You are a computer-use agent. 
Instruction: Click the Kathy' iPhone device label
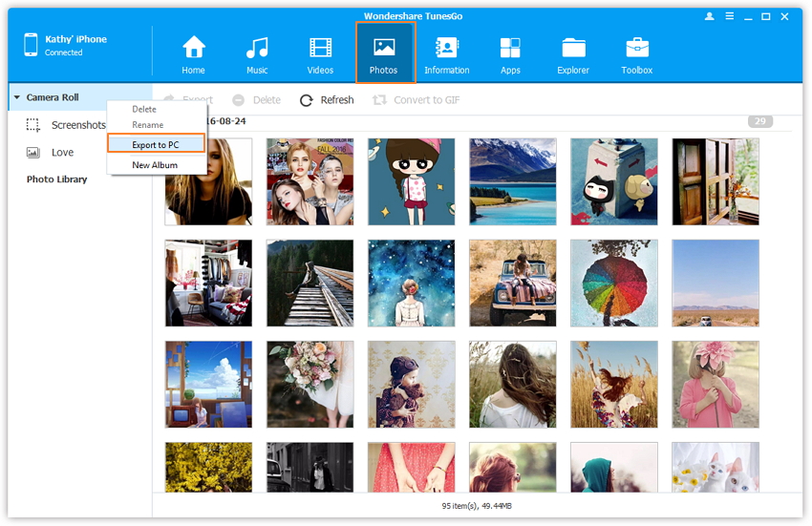[75, 39]
